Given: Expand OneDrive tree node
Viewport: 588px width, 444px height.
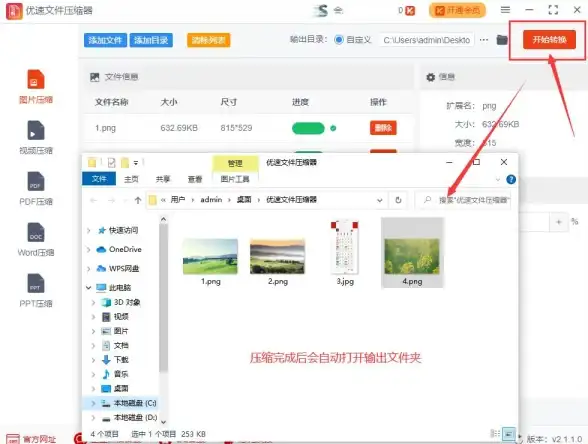Looking at the screenshot, I should pos(89,249).
